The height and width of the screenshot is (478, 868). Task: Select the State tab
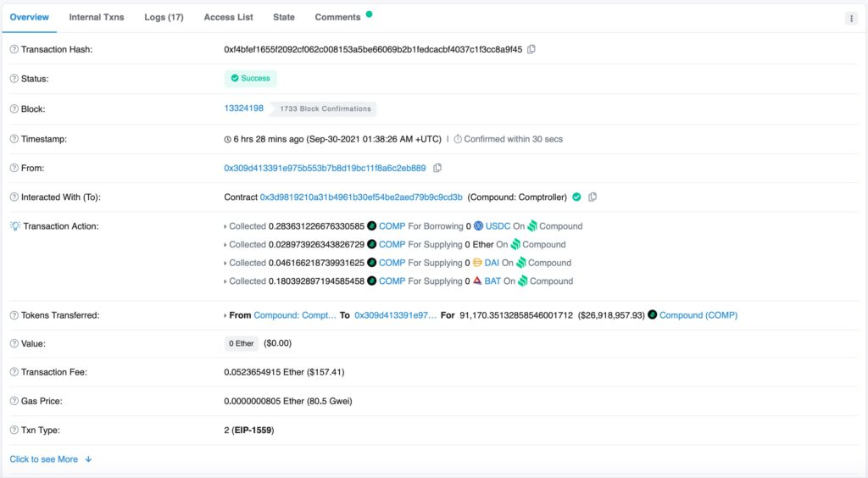(283, 17)
